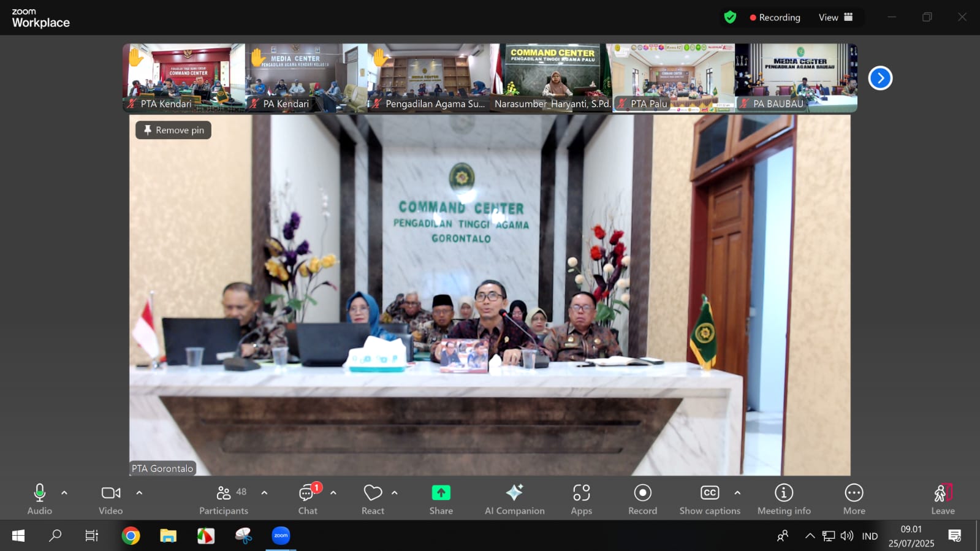This screenshot has height=551, width=980.
Task: Open the Share screen icon
Action: [441, 493]
